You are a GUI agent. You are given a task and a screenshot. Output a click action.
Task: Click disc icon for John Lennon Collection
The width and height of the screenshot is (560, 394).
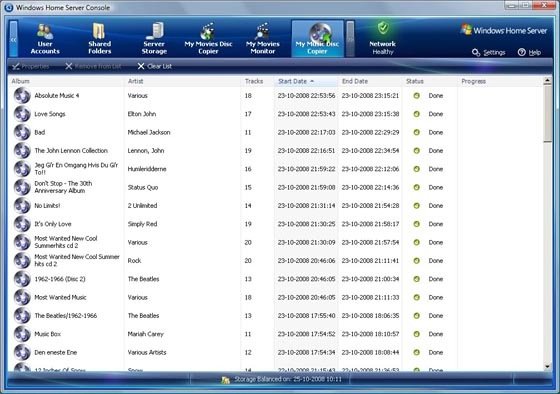tap(22, 151)
